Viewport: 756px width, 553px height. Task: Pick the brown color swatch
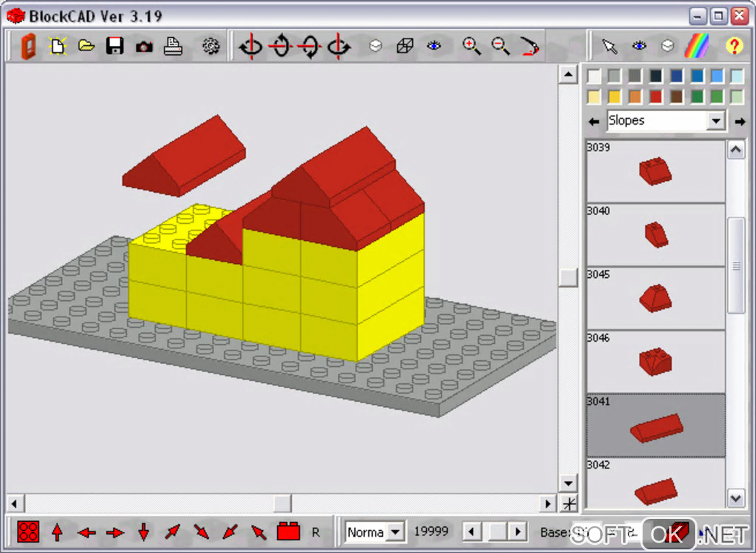pyautogui.click(x=677, y=97)
